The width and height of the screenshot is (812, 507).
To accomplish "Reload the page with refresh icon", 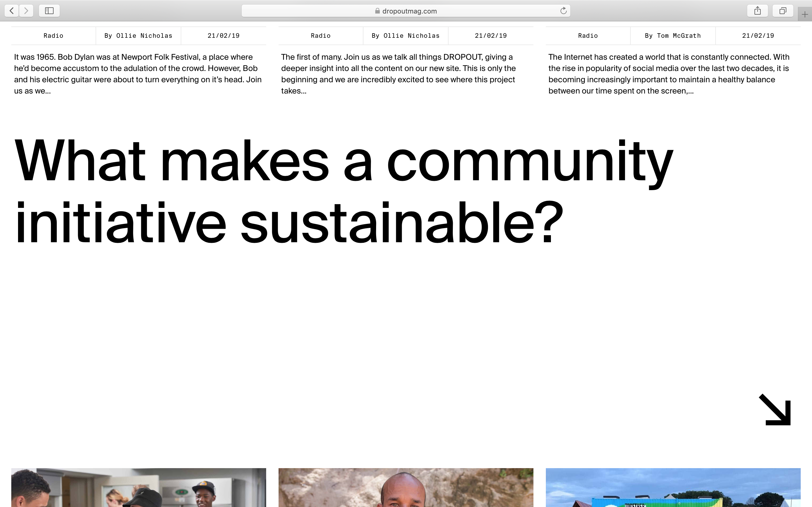I will click(x=563, y=11).
